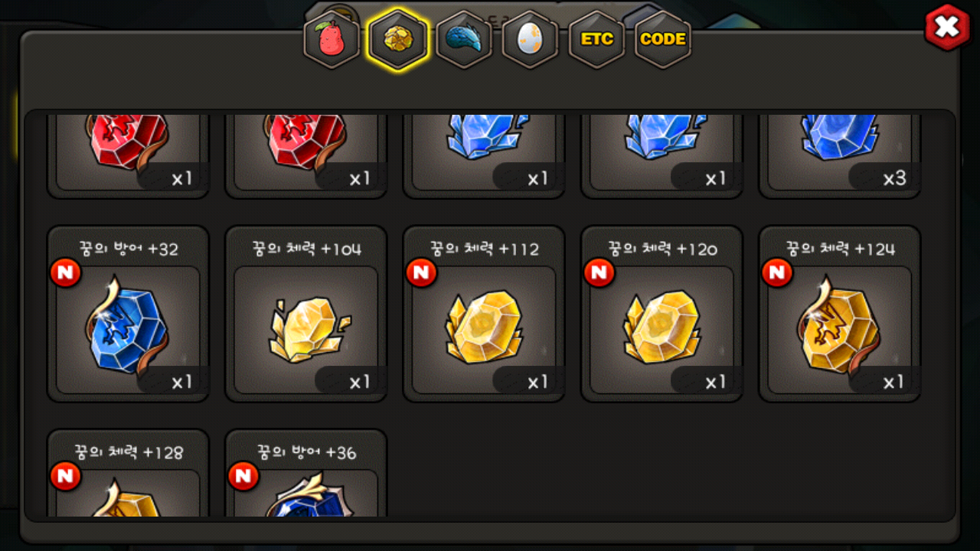Choose the 꿈의 체력 +120 gold gem
The image size is (980, 551).
661,314
